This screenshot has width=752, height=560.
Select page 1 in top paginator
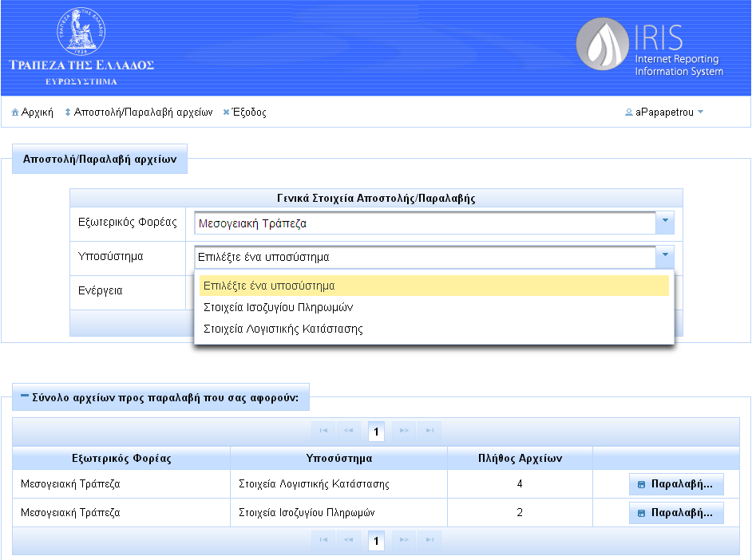tap(376, 431)
